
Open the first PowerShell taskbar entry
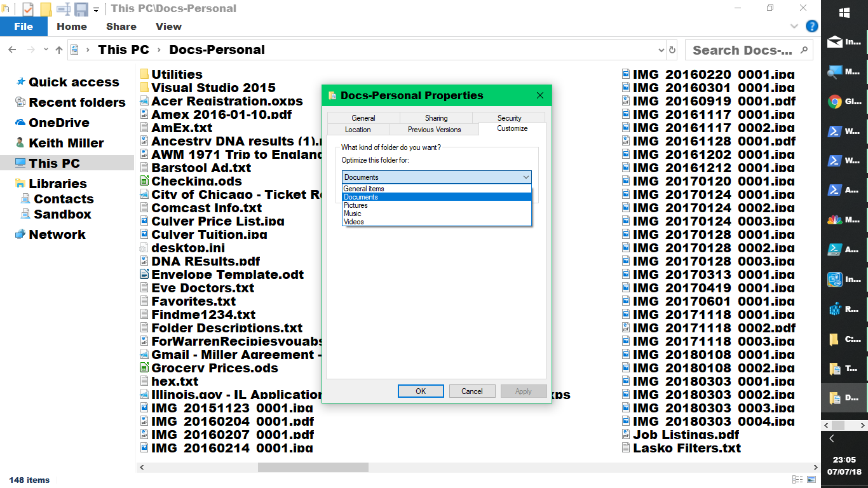(x=844, y=132)
